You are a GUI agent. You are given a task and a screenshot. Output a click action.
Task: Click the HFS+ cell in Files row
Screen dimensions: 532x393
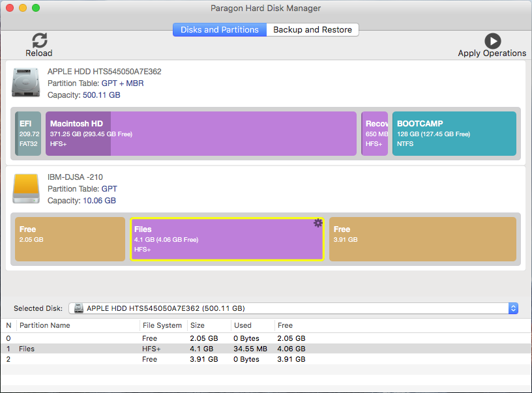pyautogui.click(x=151, y=349)
